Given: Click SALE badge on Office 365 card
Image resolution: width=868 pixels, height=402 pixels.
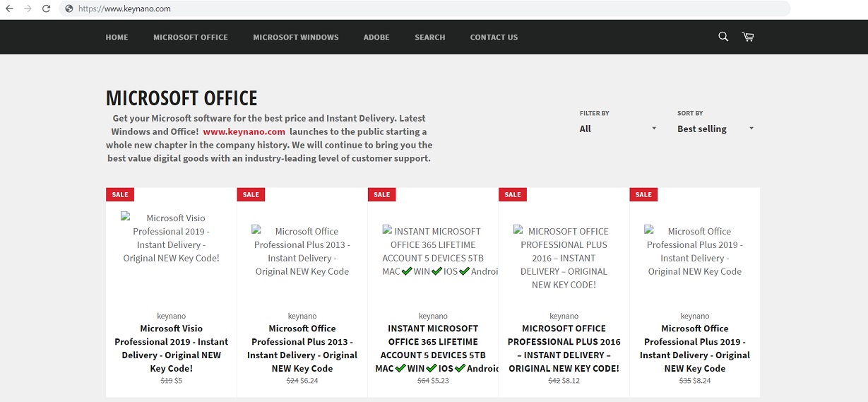Looking at the screenshot, I should click(x=382, y=194).
